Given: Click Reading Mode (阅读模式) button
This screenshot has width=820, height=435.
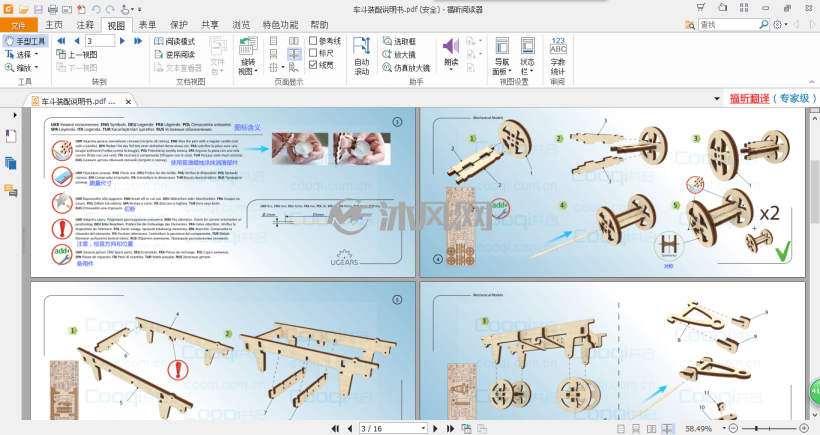Looking at the screenshot, I should (175, 41).
